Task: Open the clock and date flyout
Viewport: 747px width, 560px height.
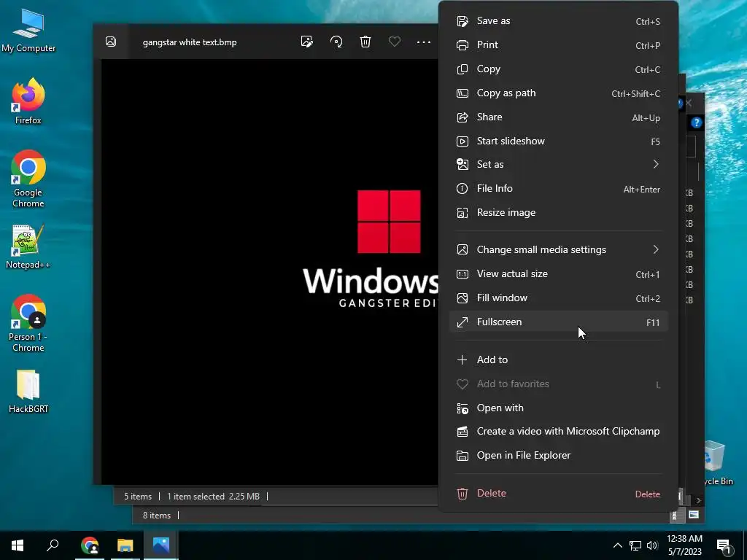Action: [x=684, y=545]
